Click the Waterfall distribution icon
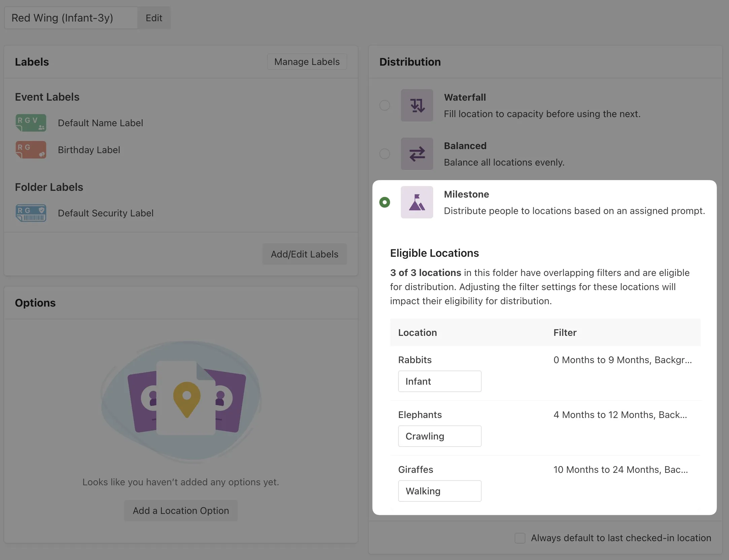This screenshot has height=560, width=729. point(417,105)
